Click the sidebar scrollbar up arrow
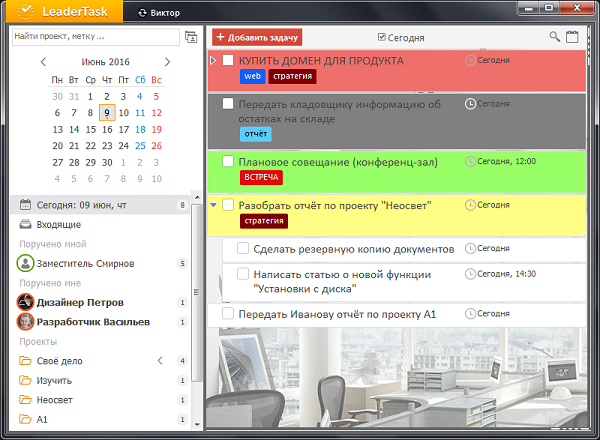This screenshot has height=440, width=600. pyautogui.click(x=197, y=197)
